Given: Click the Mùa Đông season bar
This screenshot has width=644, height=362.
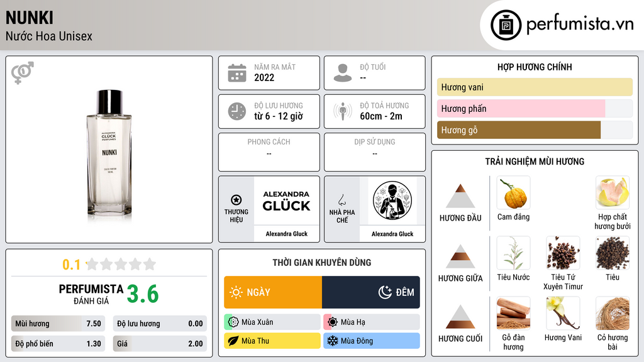Looking at the screenshot, I should coord(372,341).
